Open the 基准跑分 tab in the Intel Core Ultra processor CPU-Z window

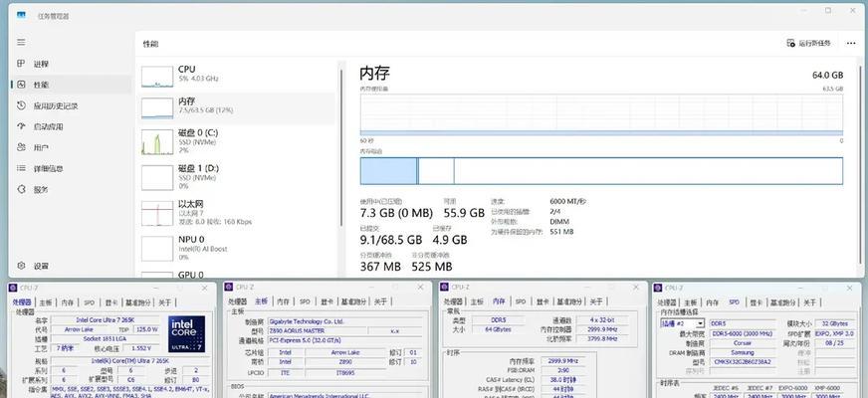click(137, 302)
